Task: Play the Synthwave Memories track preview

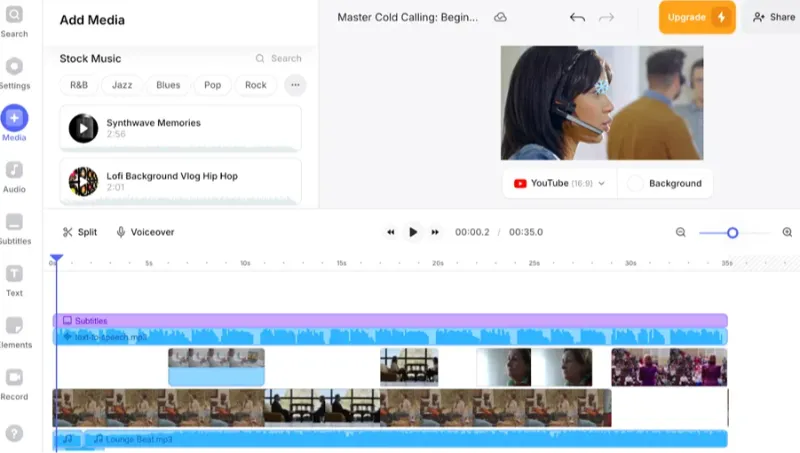Action: [83, 128]
